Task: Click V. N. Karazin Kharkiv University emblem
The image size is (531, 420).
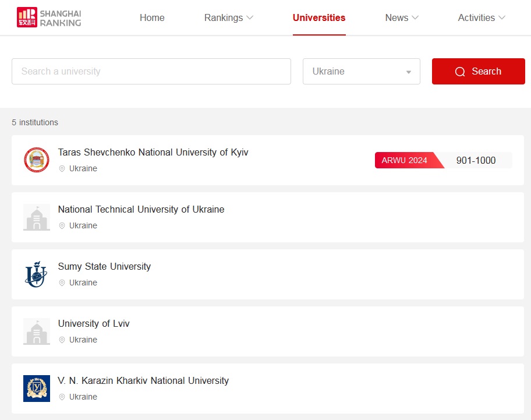Action: (37, 389)
